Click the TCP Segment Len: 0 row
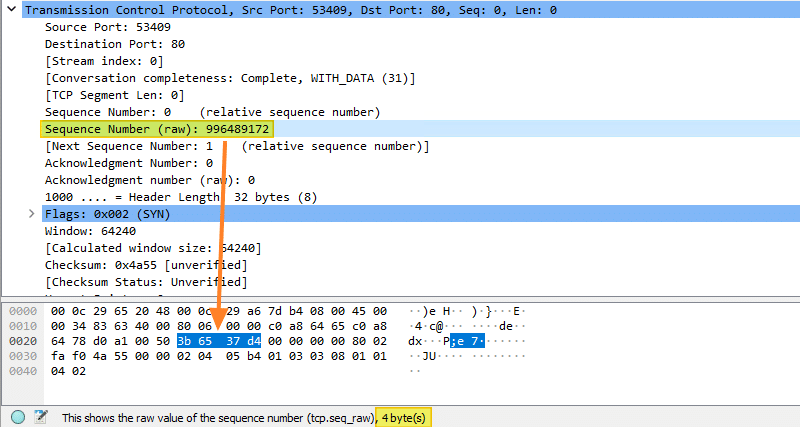800x427 pixels. pos(112,95)
